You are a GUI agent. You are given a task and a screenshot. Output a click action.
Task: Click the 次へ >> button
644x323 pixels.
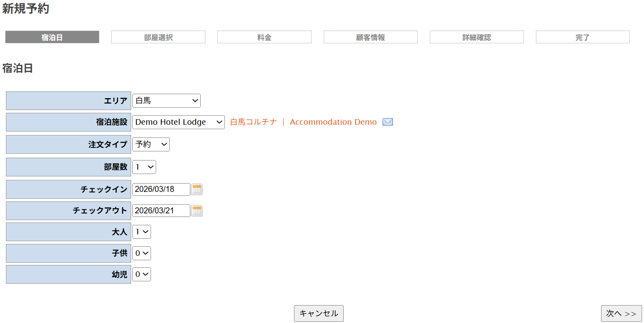pos(621,313)
